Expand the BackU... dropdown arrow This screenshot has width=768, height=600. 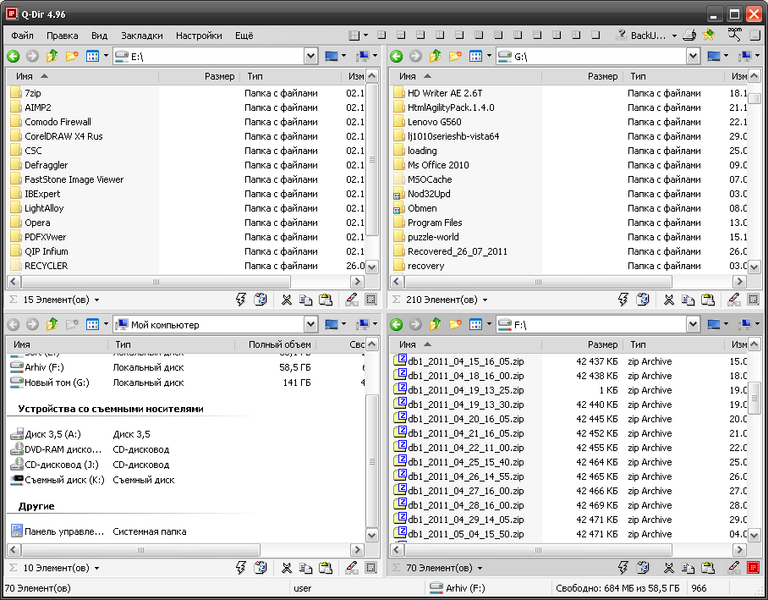tap(674, 36)
